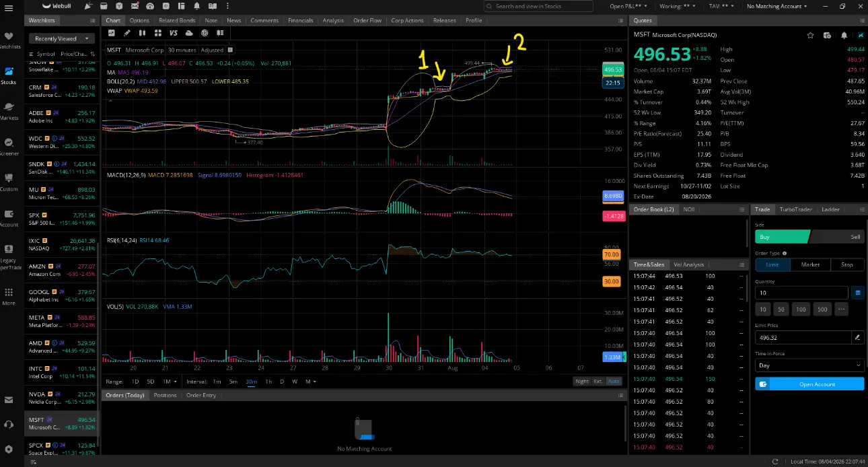Select the 5D chart range
Screen dimensions: 868x467
coord(151,382)
